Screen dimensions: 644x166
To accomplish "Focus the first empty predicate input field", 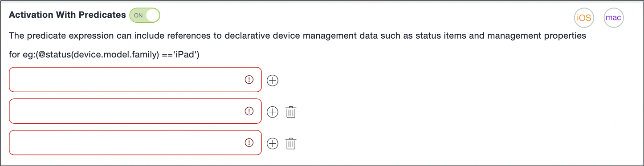I will 135,80.
